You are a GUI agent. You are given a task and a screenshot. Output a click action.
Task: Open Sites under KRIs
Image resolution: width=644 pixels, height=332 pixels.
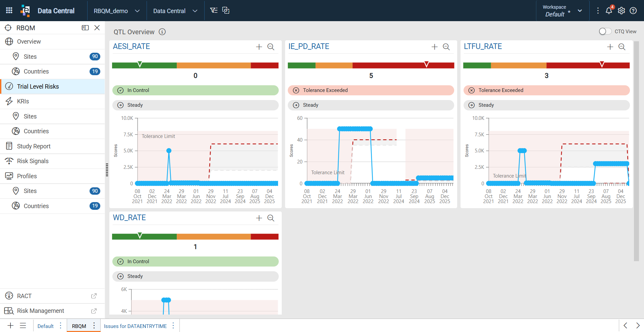click(x=52, y=116)
